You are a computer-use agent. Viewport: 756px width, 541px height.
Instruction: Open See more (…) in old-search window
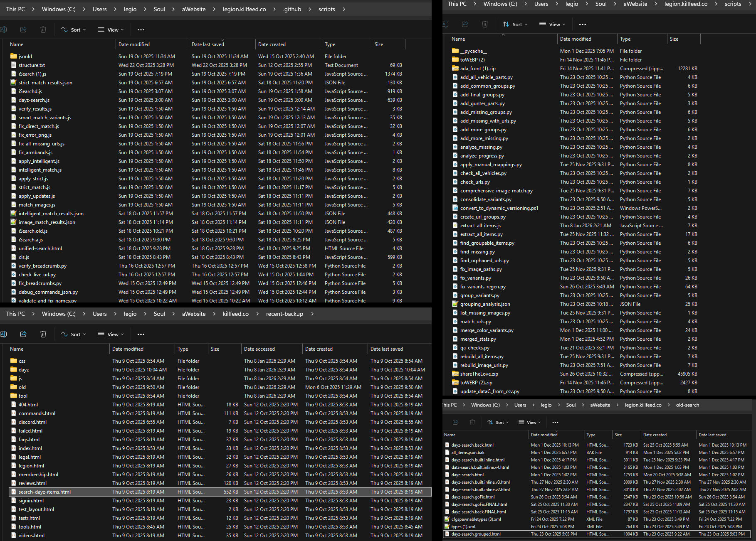point(555,423)
